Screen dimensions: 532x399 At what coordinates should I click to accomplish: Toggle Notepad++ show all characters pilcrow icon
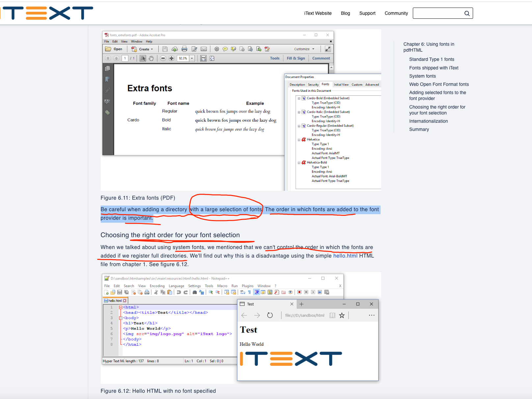click(249, 292)
